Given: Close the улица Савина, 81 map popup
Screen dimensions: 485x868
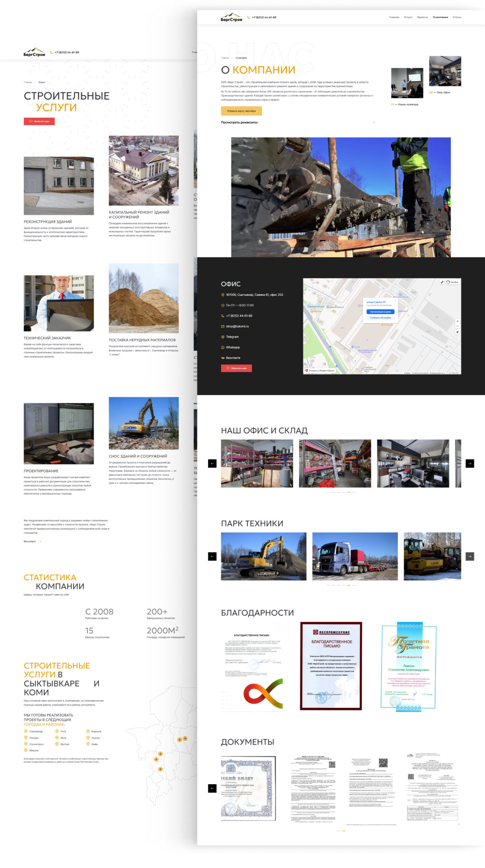Looking at the screenshot, I should click(395, 300).
